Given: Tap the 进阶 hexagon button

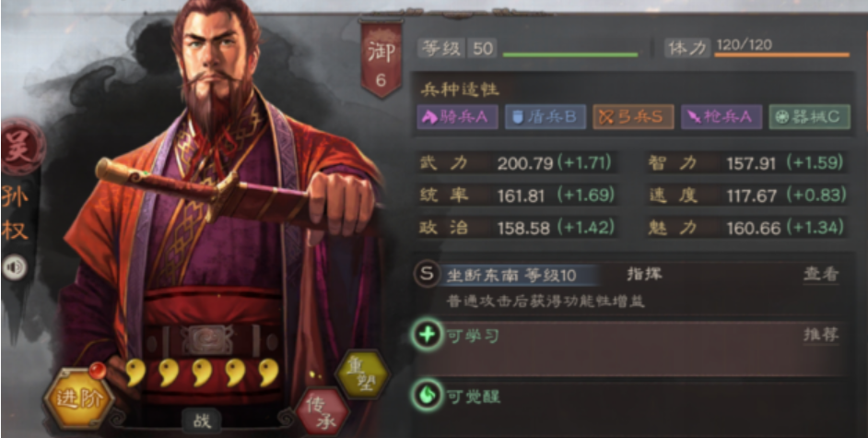Looking at the screenshot, I should point(79,398).
